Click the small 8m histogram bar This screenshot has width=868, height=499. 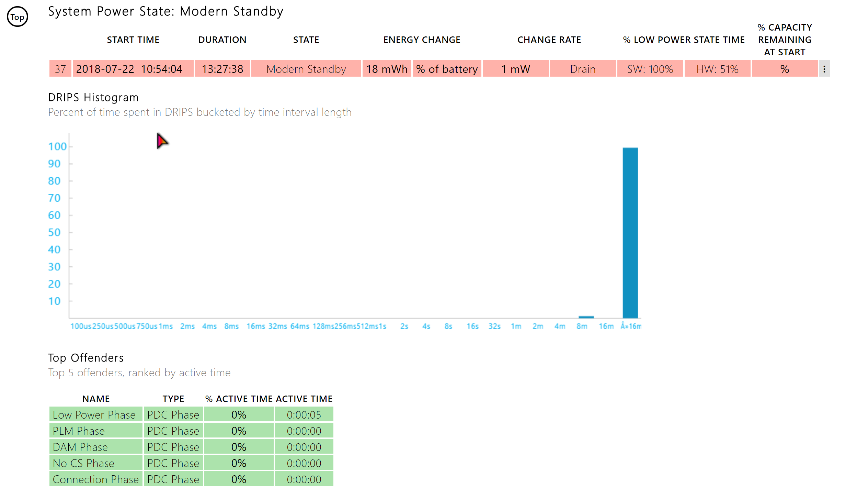586,317
